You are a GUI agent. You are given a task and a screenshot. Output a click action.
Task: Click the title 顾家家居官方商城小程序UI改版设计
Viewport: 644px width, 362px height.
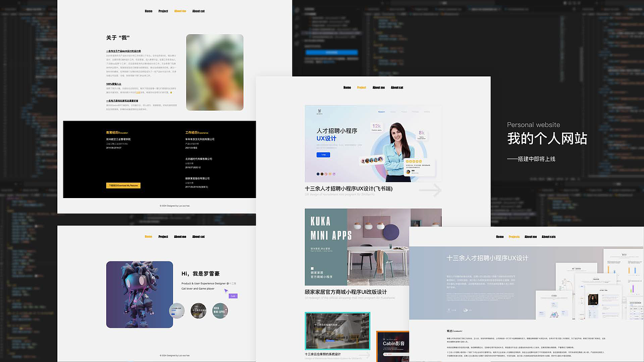[x=346, y=292]
